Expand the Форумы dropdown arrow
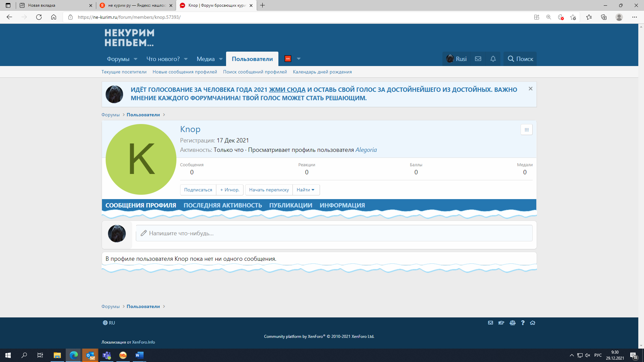 (x=136, y=59)
